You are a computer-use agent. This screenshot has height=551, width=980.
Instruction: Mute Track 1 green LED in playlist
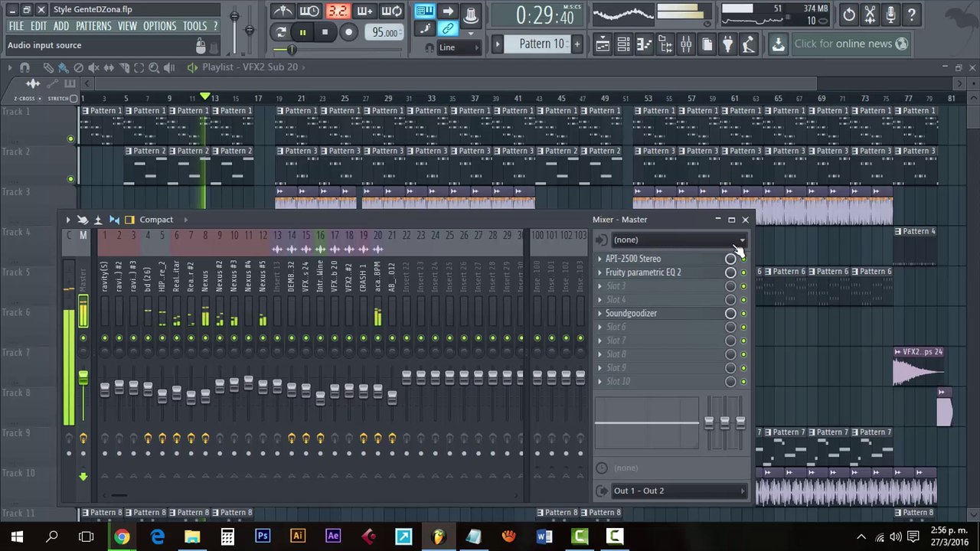pyautogui.click(x=70, y=139)
